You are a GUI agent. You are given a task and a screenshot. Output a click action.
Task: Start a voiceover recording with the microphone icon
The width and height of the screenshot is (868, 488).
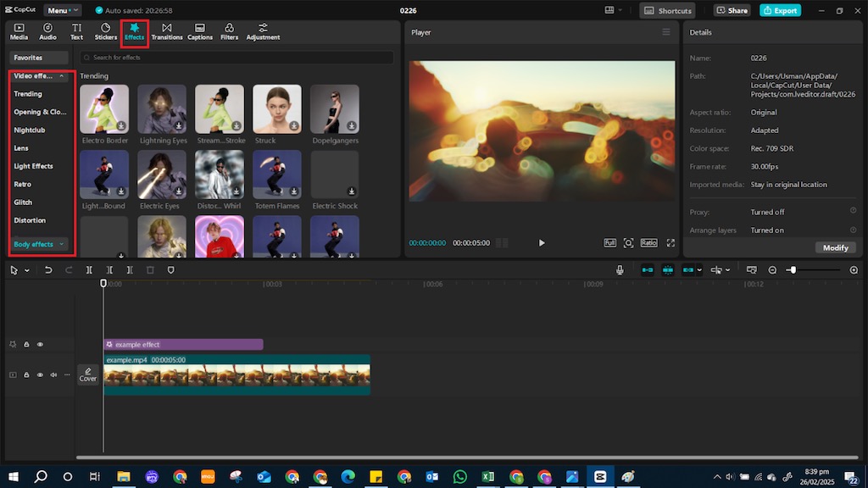click(620, 269)
